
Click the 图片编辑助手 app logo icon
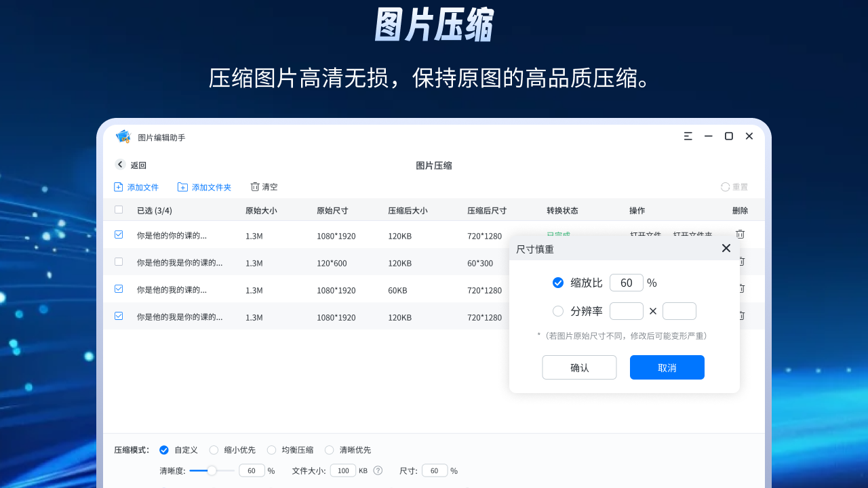pyautogui.click(x=123, y=136)
